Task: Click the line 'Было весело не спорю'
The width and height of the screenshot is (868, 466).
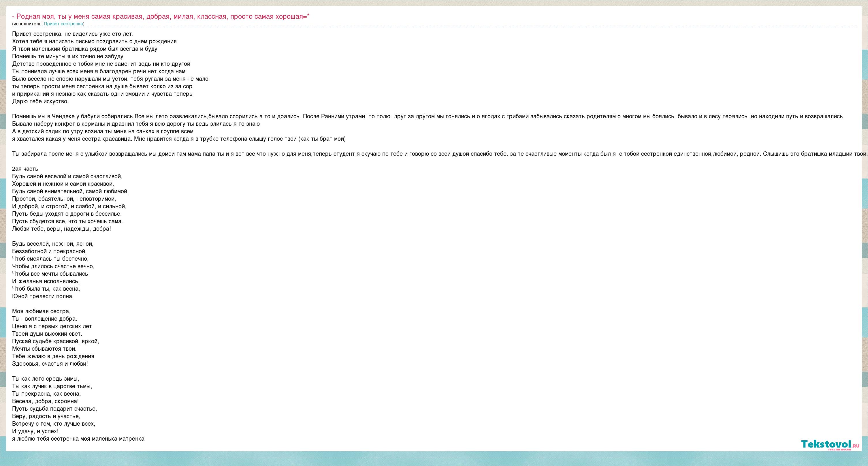Action: 110,79
